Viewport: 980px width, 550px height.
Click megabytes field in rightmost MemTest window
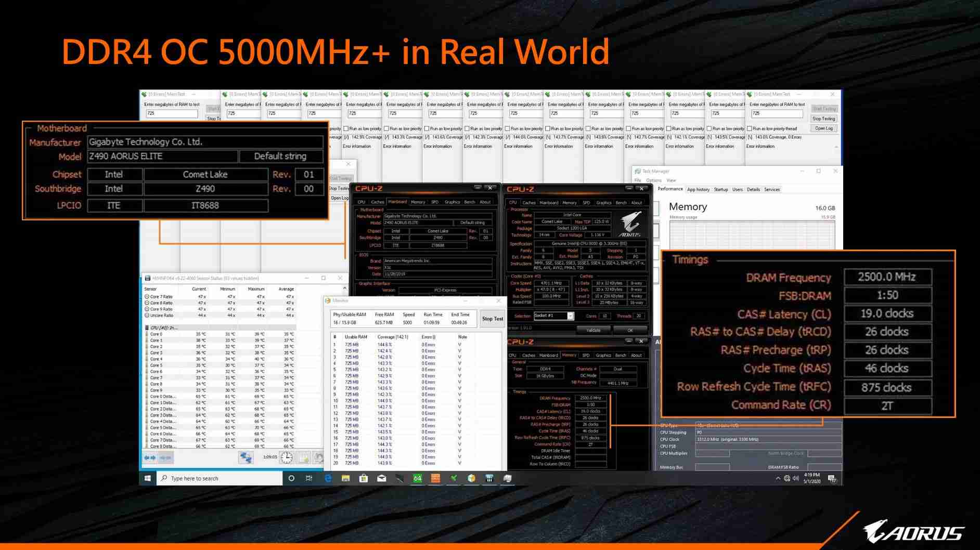(x=777, y=113)
